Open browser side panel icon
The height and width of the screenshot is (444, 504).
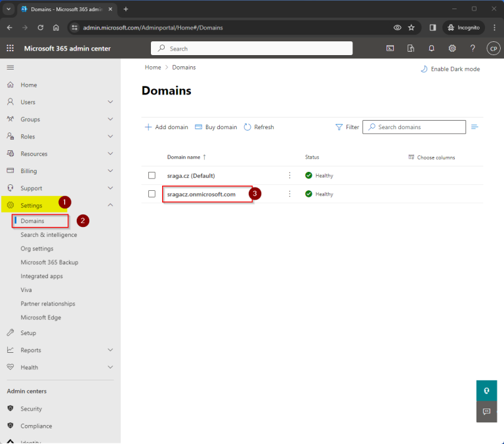432,28
